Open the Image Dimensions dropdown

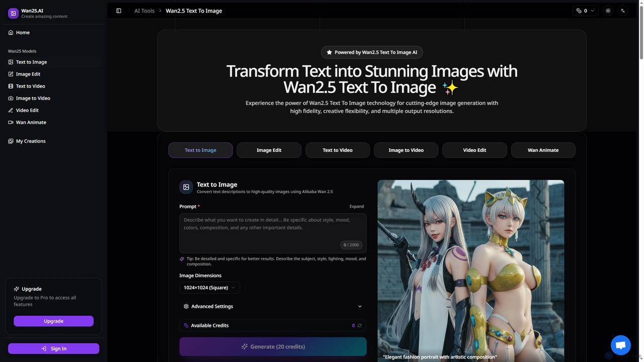click(x=209, y=288)
